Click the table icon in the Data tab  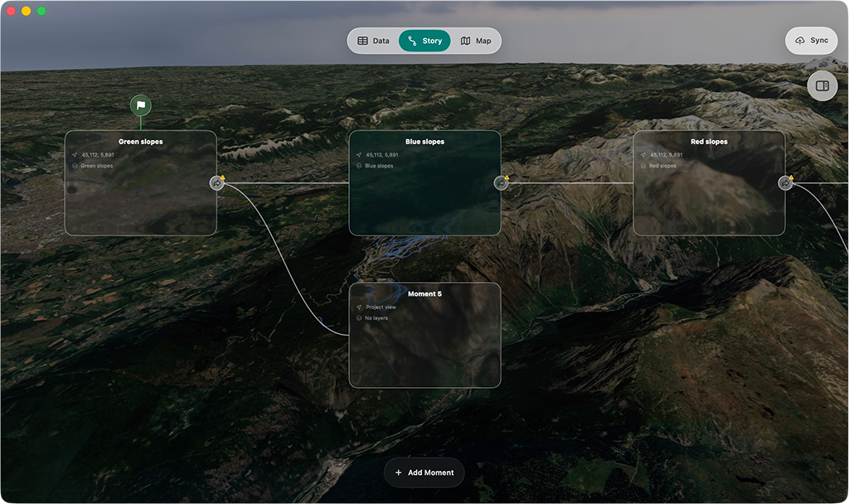(x=363, y=41)
